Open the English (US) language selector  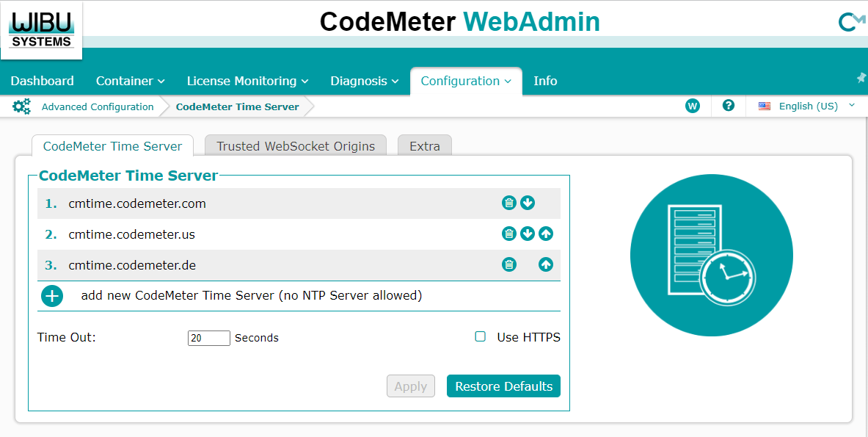807,106
